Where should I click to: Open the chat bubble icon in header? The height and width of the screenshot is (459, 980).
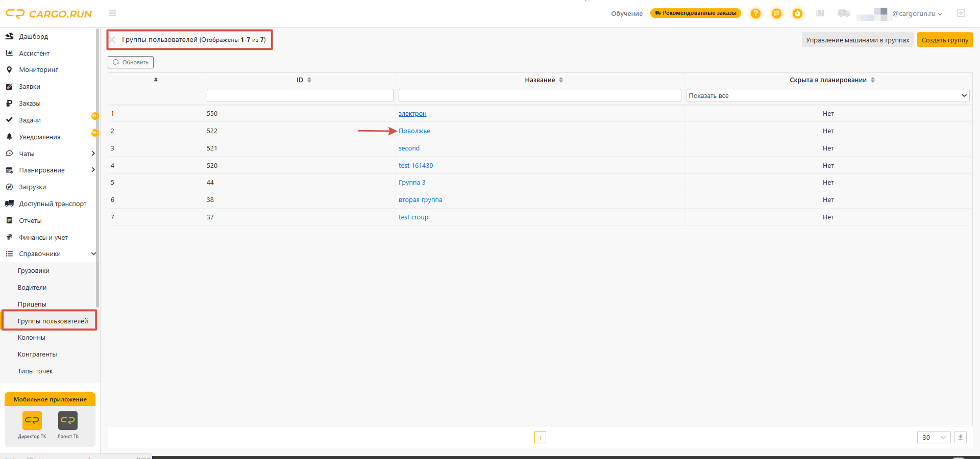point(776,13)
